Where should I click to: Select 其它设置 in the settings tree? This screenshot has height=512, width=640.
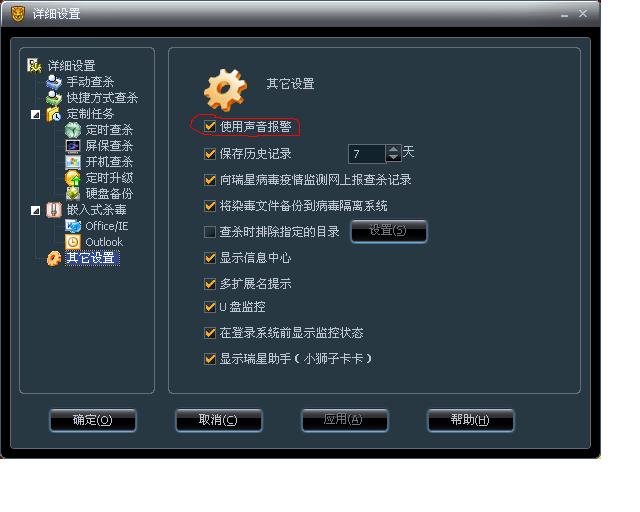[x=91, y=258]
